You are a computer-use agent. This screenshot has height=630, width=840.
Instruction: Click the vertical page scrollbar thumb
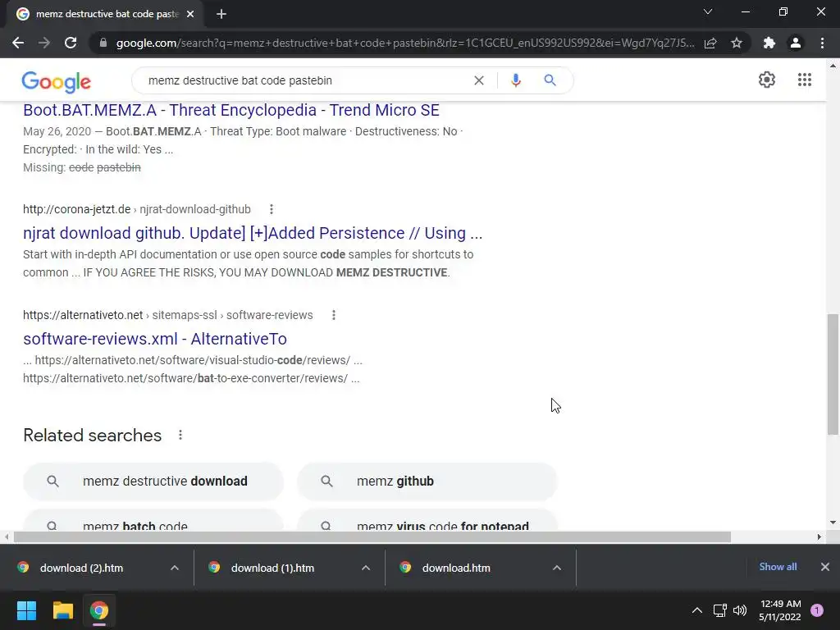[x=833, y=374]
